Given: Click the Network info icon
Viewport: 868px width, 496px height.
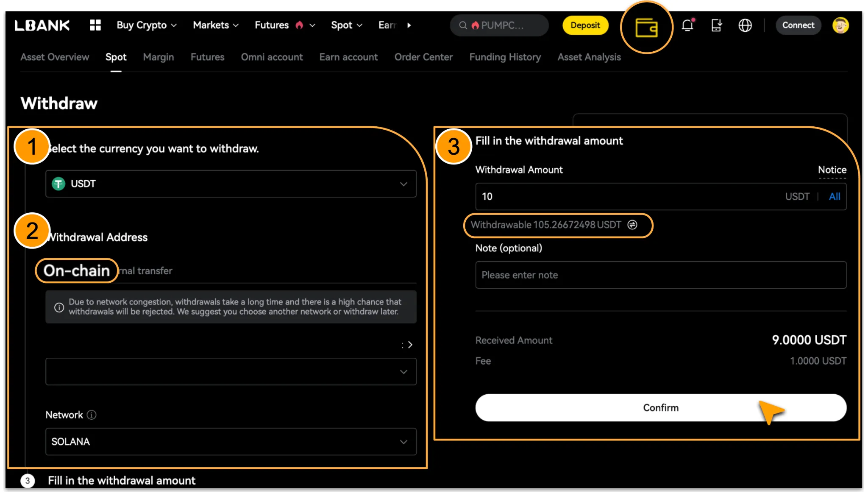Looking at the screenshot, I should 92,415.
